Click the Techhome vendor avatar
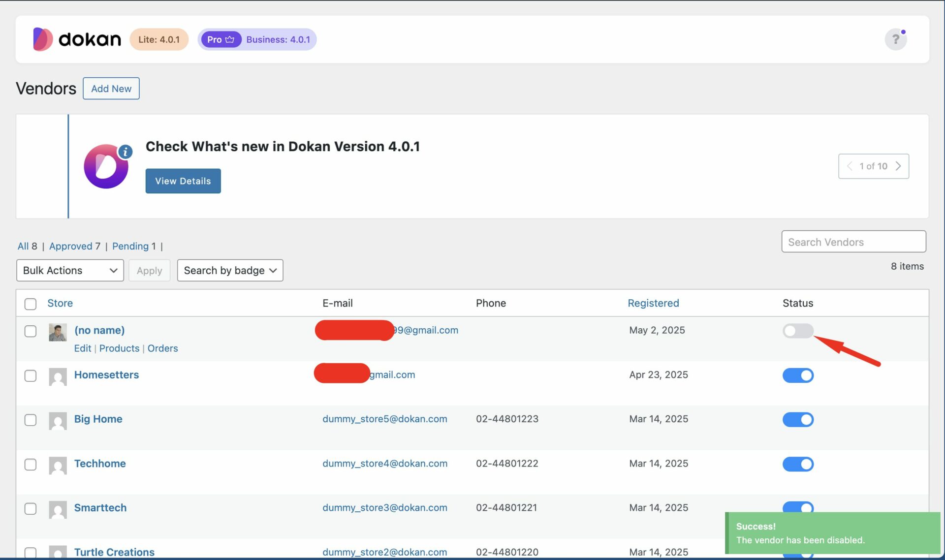This screenshot has width=945, height=560. pyautogui.click(x=58, y=466)
